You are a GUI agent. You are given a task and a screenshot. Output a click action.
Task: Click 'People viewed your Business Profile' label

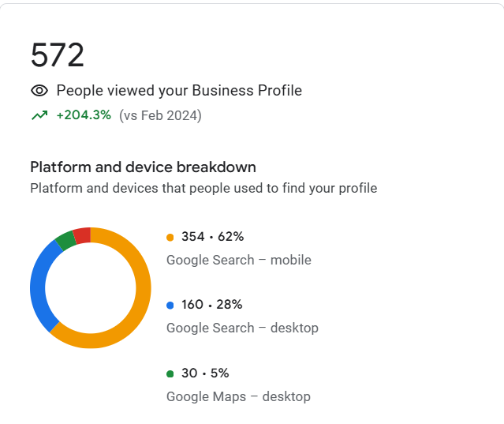click(x=179, y=90)
